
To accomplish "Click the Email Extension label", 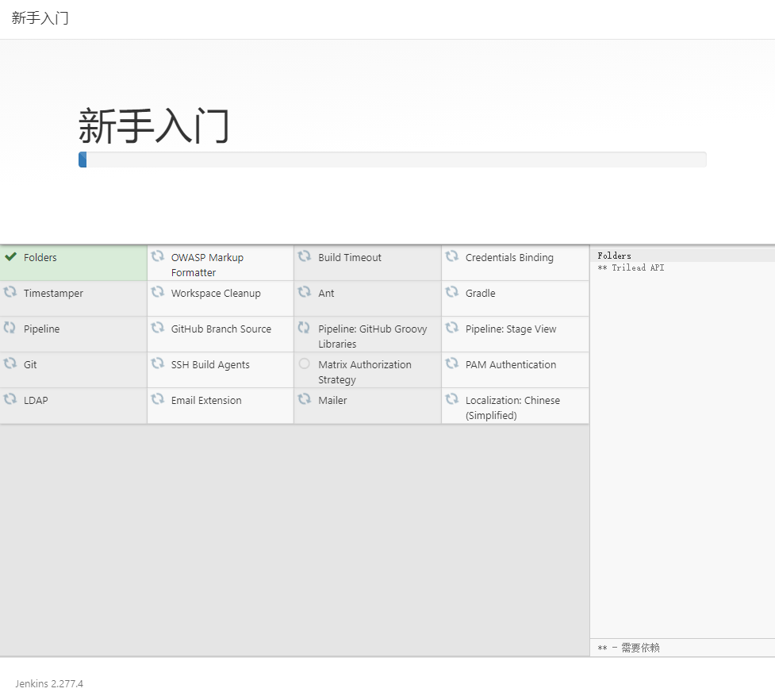I will pyautogui.click(x=206, y=401).
